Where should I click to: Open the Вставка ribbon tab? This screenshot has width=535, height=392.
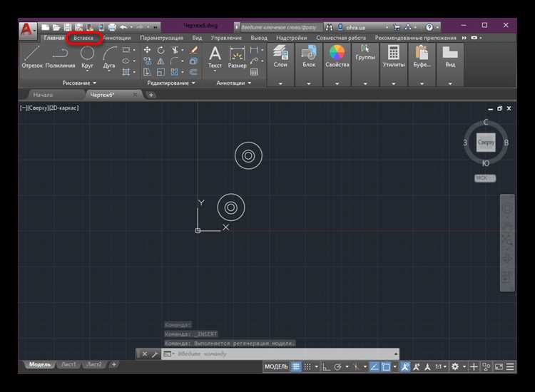point(83,38)
